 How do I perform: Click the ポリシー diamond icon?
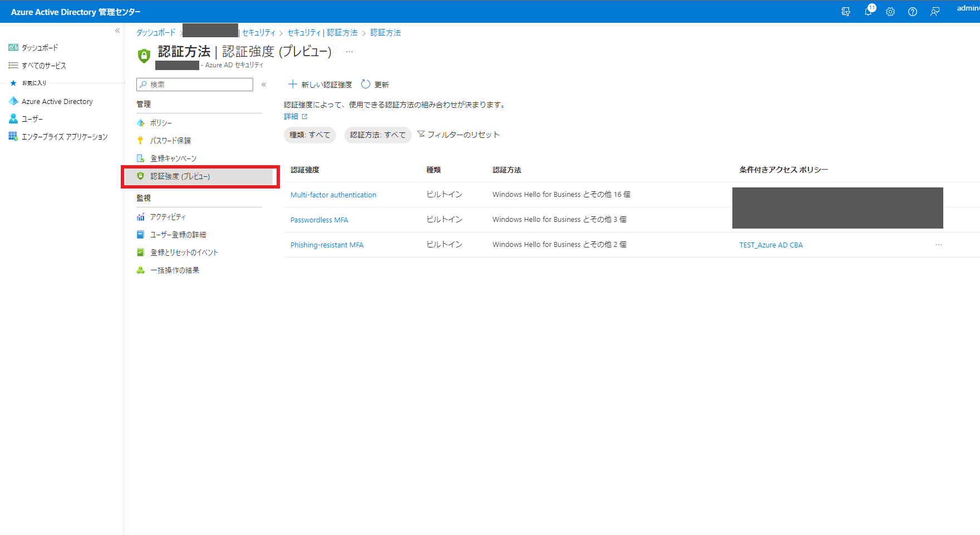coord(141,123)
